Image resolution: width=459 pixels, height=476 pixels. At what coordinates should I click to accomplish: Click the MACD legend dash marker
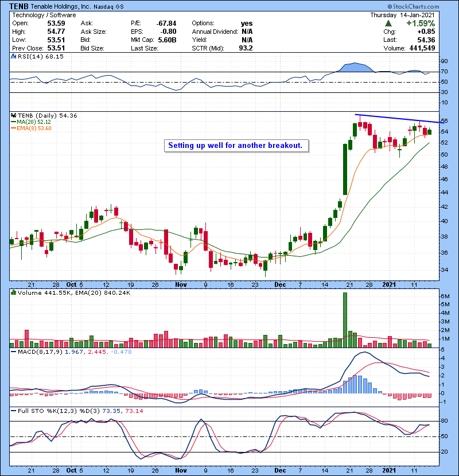(x=13, y=352)
